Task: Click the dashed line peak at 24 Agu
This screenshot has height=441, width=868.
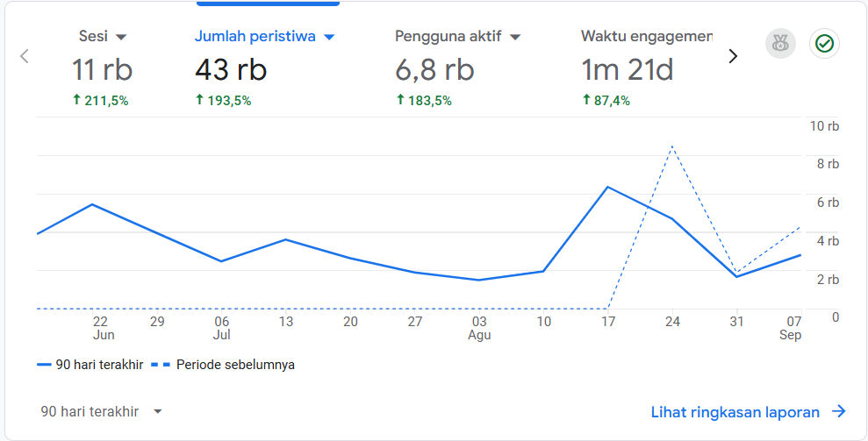Action: pos(672,146)
